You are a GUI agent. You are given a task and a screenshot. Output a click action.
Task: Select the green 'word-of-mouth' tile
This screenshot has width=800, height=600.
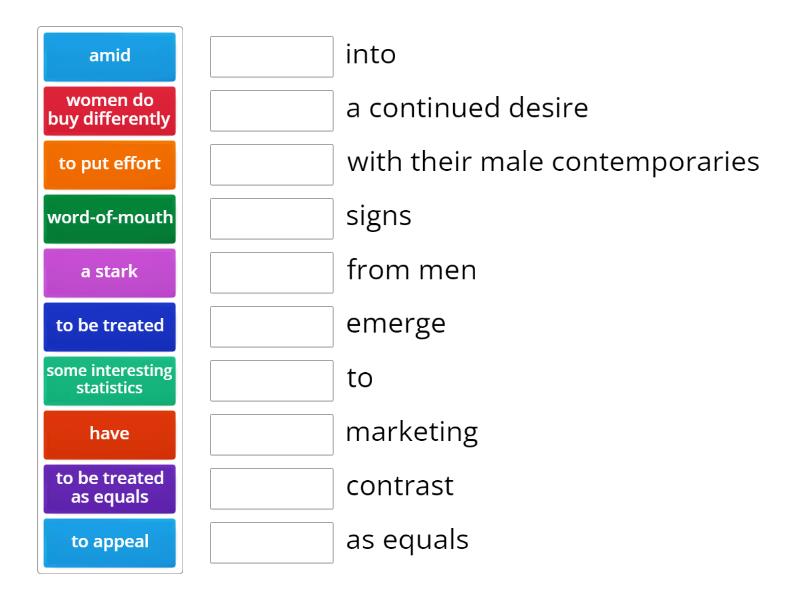tap(110, 218)
